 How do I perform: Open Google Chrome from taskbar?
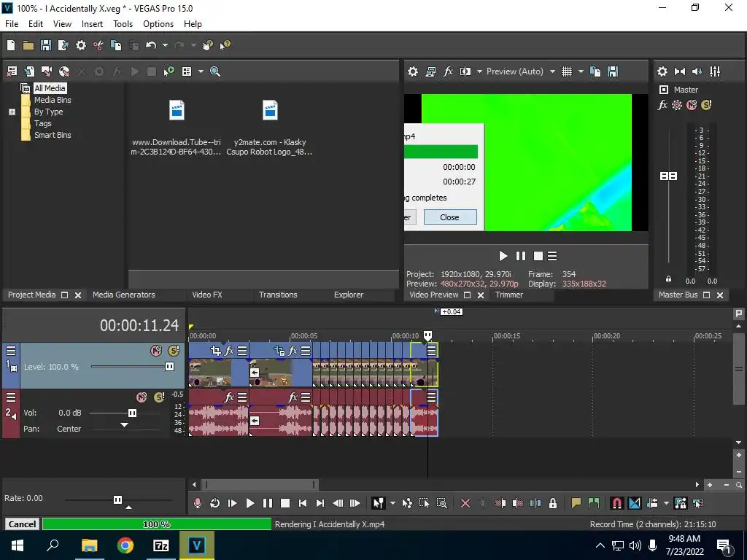click(x=125, y=545)
